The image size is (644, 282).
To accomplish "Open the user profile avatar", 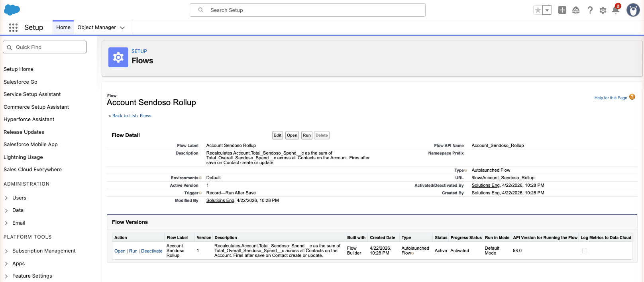I will click(x=633, y=10).
